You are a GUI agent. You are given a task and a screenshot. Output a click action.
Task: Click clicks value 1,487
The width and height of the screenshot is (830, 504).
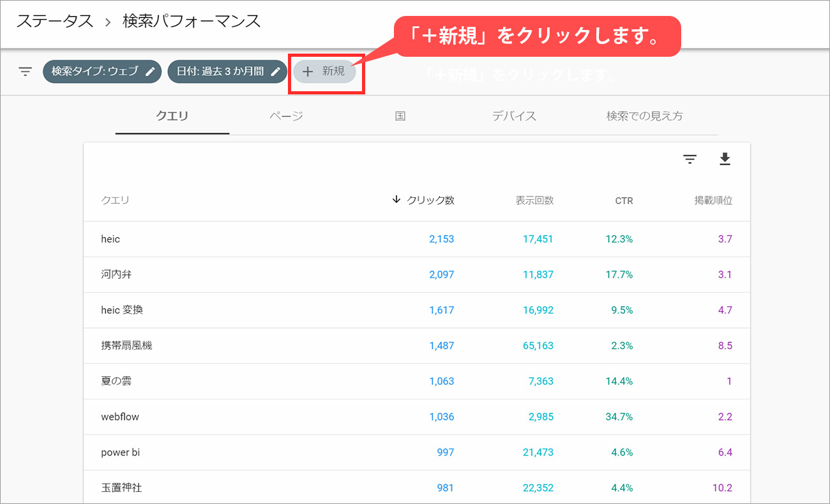pos(441,346)
